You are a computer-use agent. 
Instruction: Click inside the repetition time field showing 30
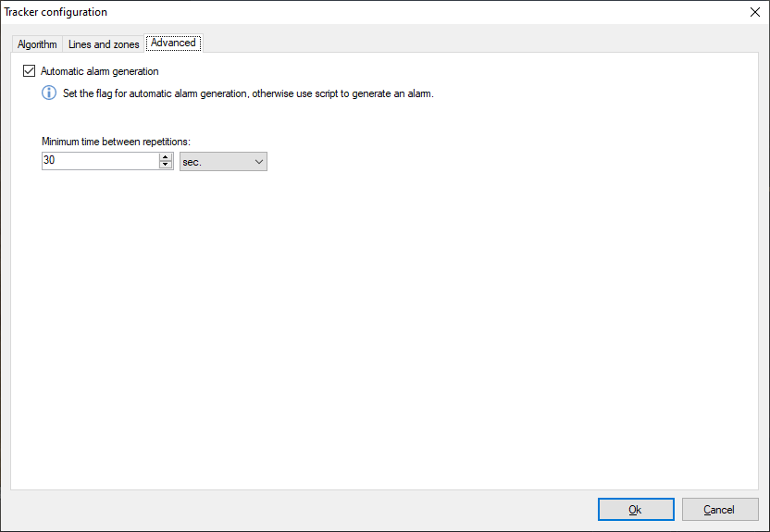pyautogui.click(x=99, y=162)
